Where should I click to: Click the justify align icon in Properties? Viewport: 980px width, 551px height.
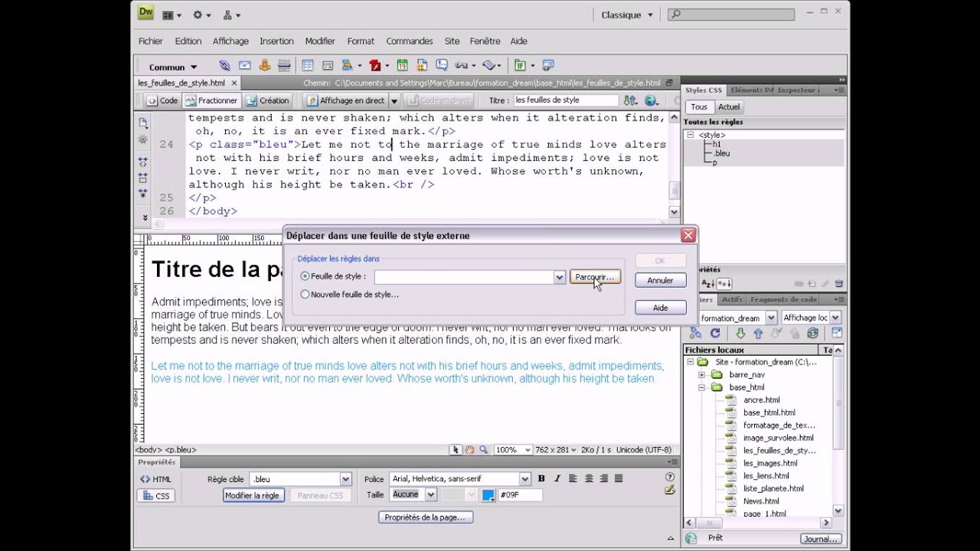[619, 478]
